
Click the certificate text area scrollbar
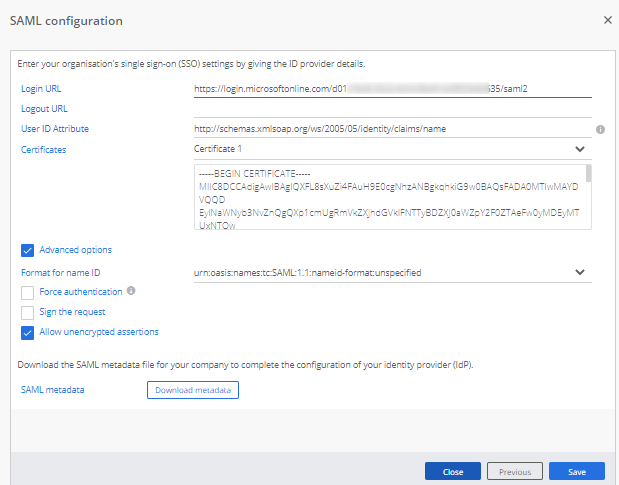click(x=588, y=175)
